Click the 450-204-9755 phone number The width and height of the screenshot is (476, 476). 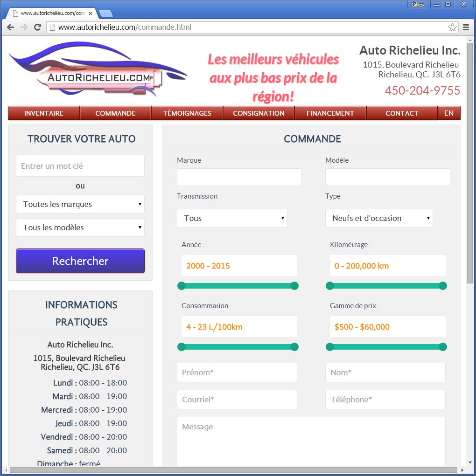point(422,90)
